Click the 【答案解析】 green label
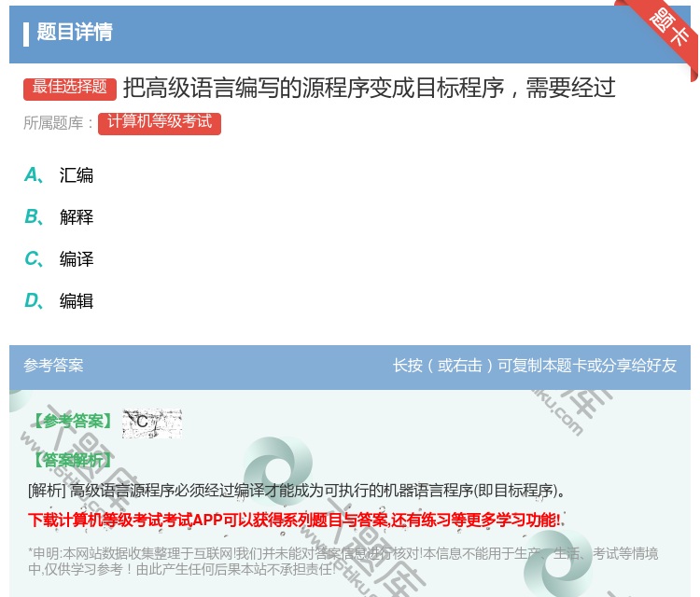 click(73, 460)
